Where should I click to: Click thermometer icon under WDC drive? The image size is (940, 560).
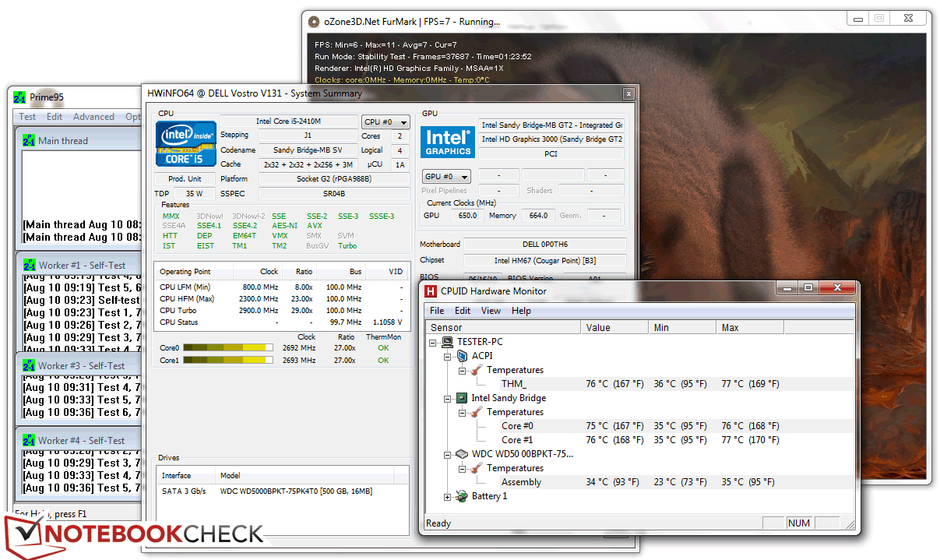click(x=476, y=468)
